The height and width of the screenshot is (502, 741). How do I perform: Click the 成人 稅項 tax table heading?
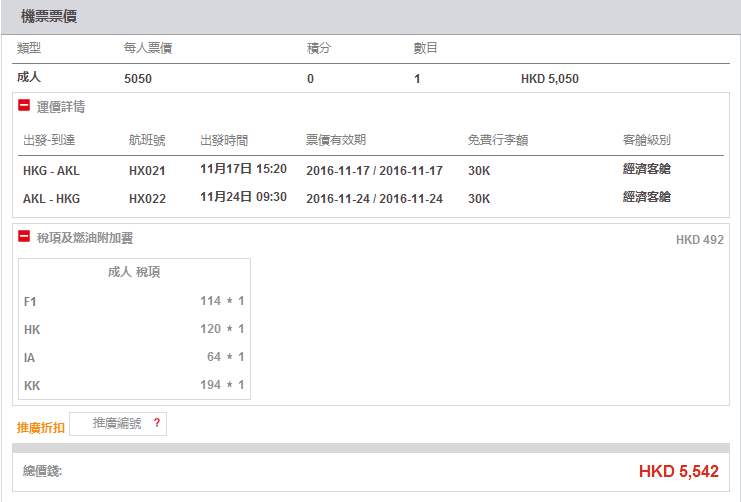pos(134,272)
